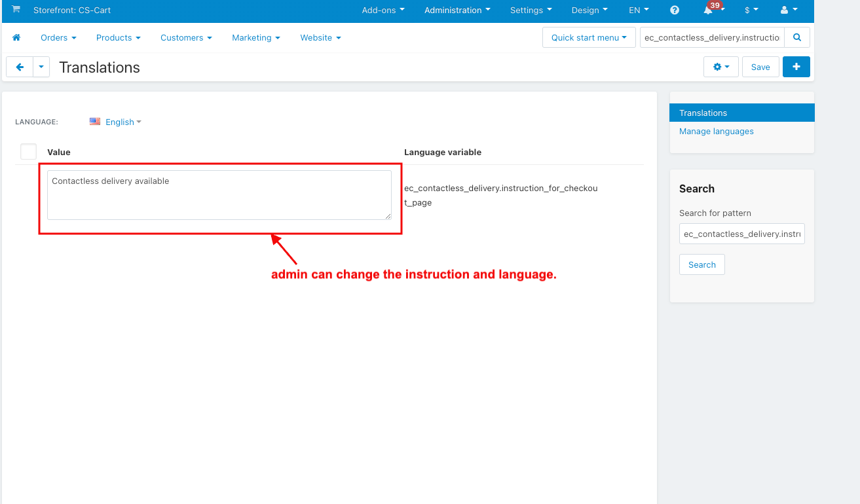
Task: Select the Translations sidebar tab
Action: [x=741, y=113]
